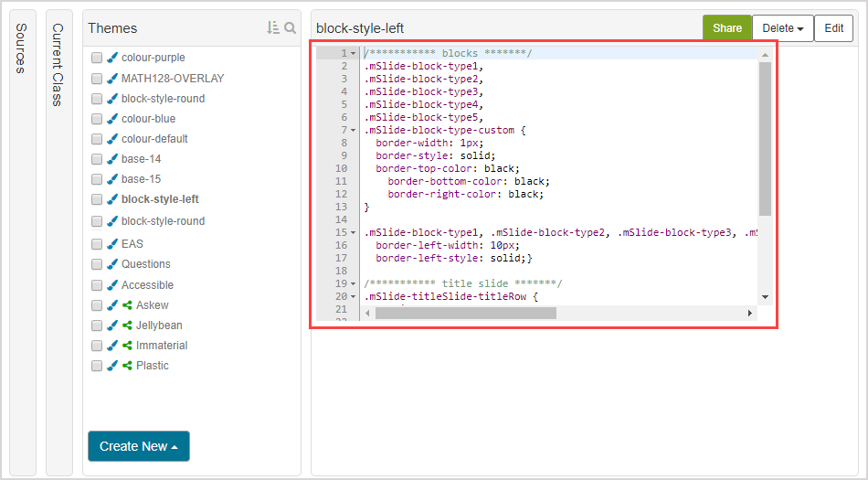The image size is (868, 480).
Task: Click the green share icon beside Askew
Action: pos(127,305)
